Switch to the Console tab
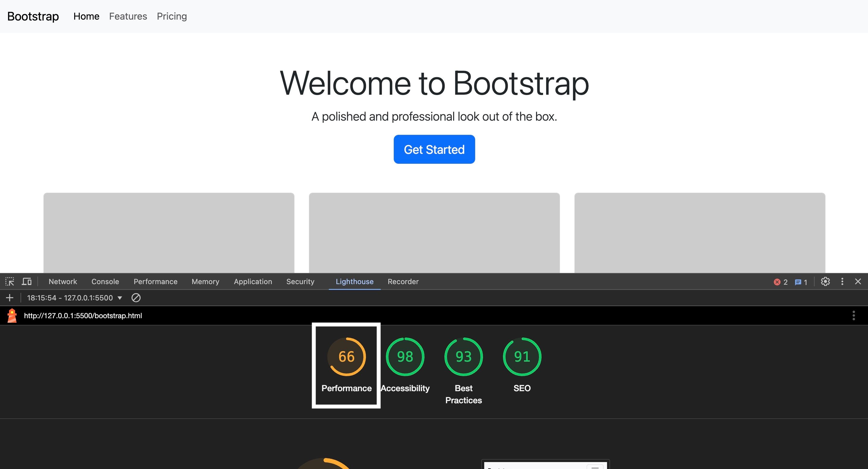868x469 pixels. (x=105, y=281)
